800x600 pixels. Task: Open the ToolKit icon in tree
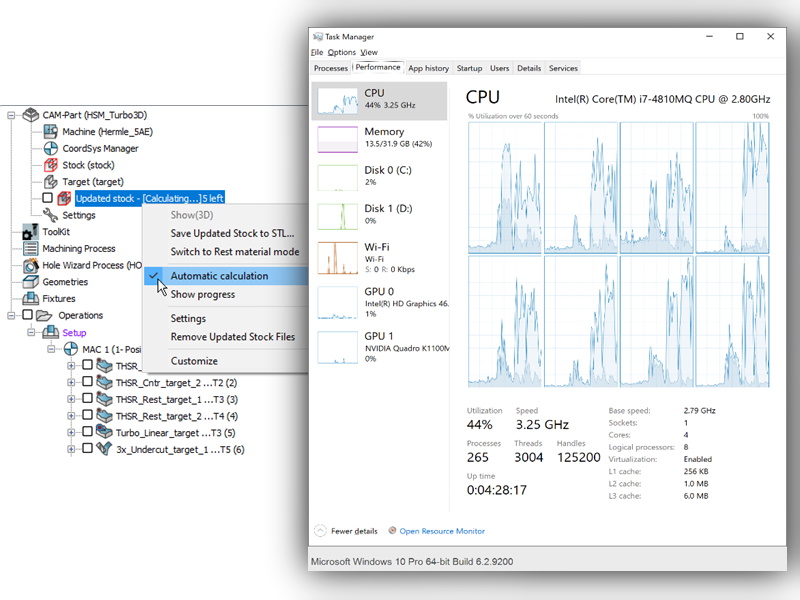tap(30, 232)
